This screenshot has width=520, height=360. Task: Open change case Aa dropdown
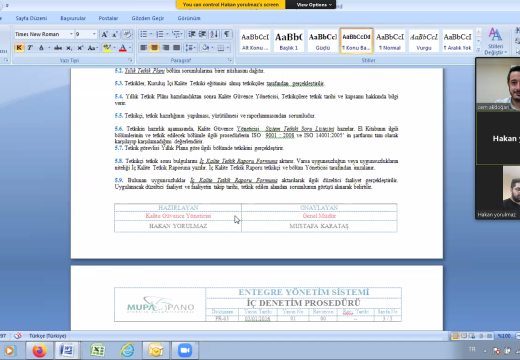coord(92,48)
